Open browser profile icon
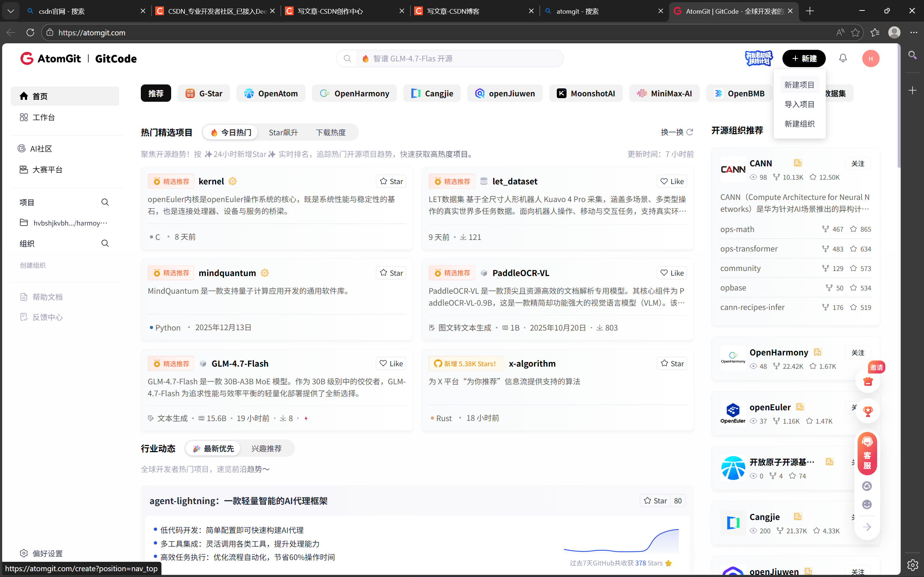Image resolution: width=924 pixels, height=577 pixels. [x=894, y=32]
